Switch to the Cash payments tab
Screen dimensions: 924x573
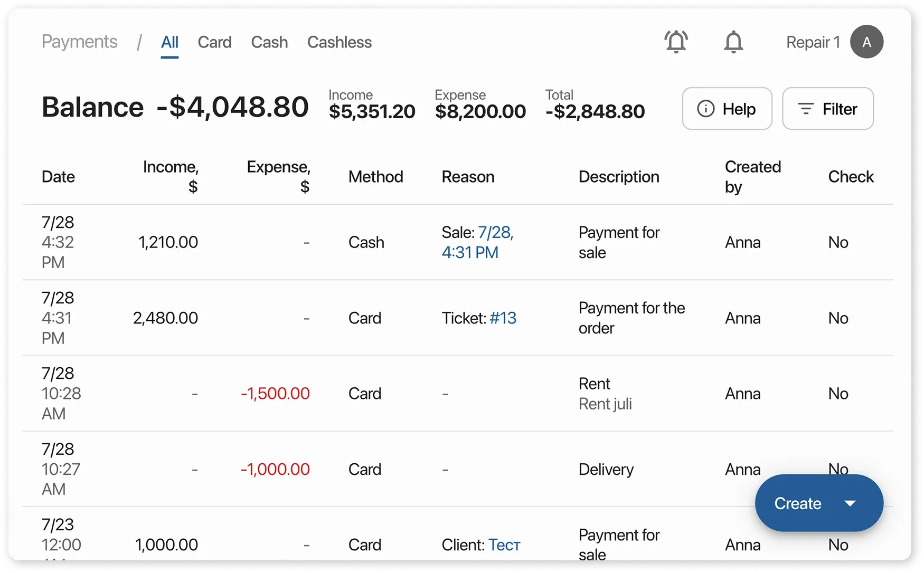269,42
